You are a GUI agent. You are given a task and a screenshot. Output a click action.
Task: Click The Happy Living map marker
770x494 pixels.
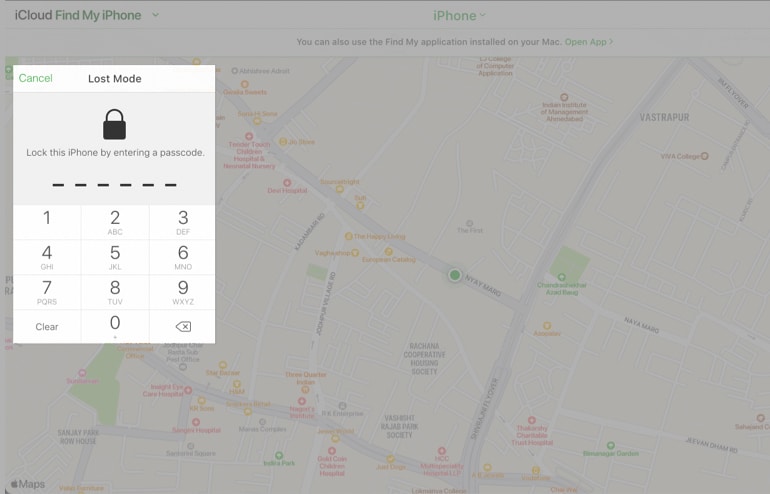pyautogui.click(x=348, y=236)
